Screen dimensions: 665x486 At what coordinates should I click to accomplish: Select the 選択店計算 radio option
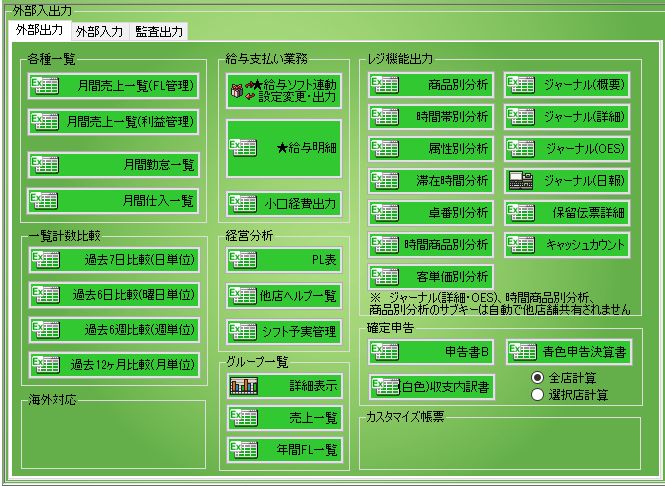(x=538, y=394)
